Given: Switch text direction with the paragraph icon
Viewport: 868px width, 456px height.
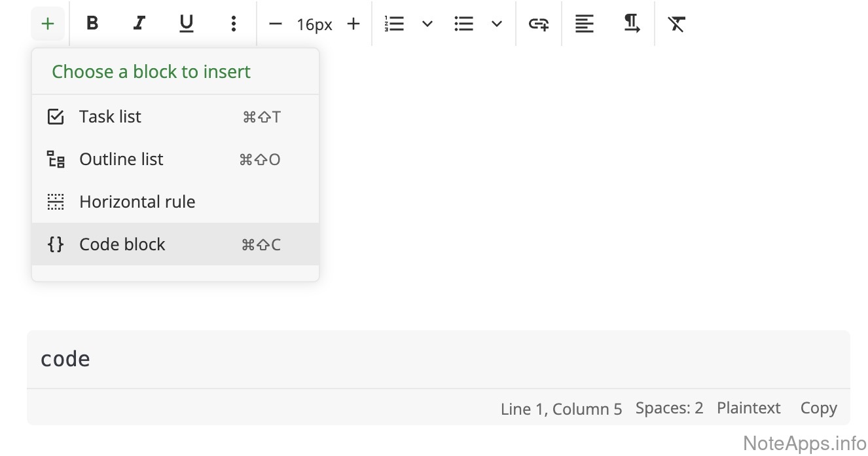Looking at the screenshot, I should tap(632, 24).
